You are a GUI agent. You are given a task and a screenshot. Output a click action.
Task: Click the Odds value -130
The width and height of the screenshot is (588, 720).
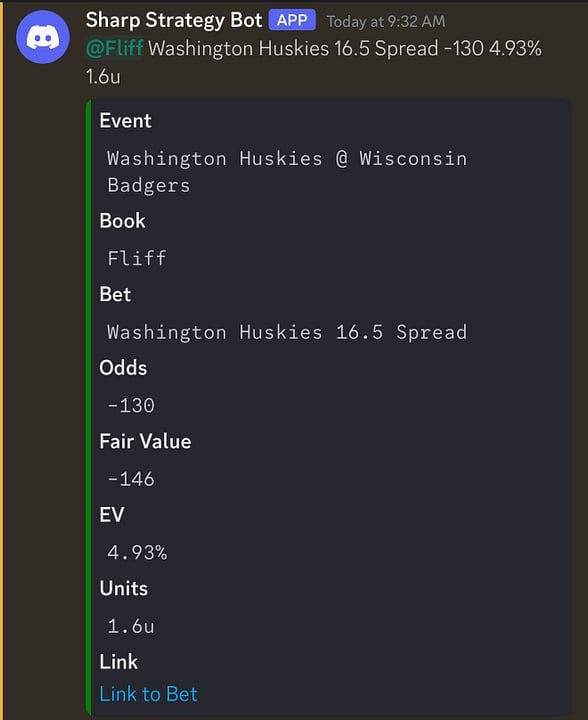coord(131,405)
